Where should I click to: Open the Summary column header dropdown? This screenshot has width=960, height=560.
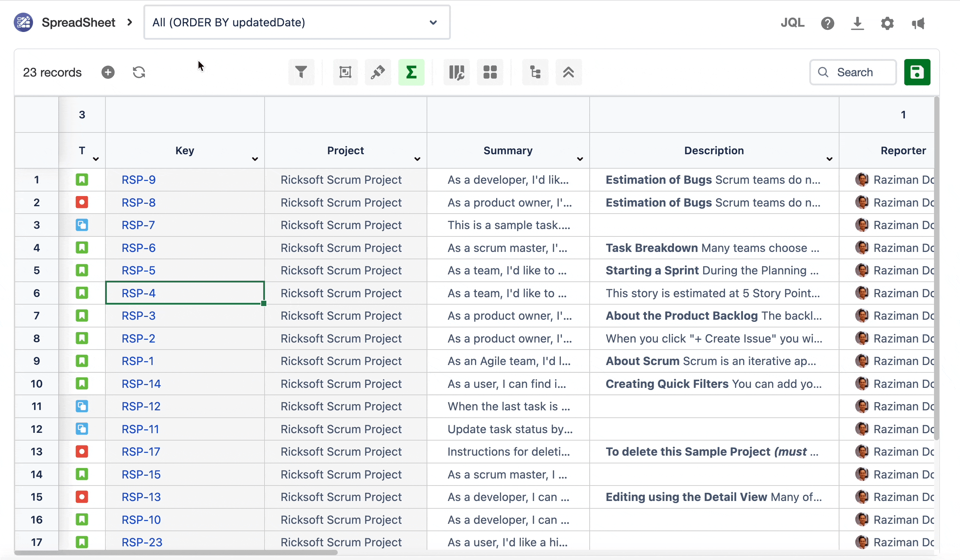tap(580, 159)
